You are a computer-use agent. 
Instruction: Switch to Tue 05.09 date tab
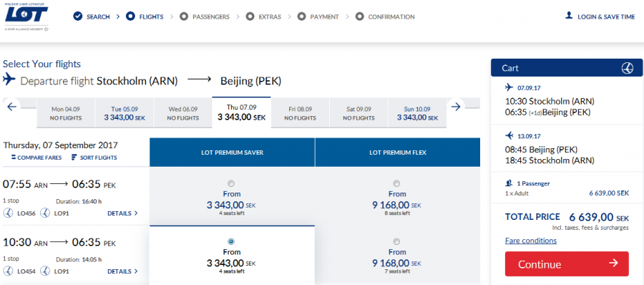tap(125, 113)
